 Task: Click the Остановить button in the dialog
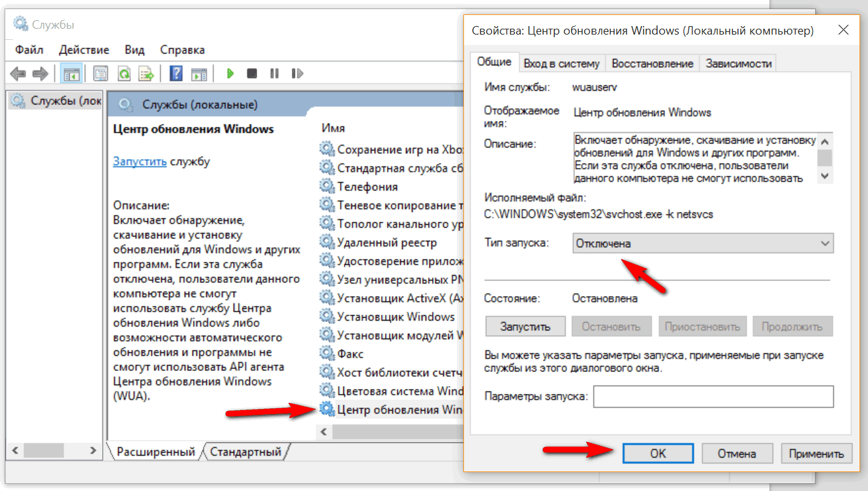(x=611, y=327)
